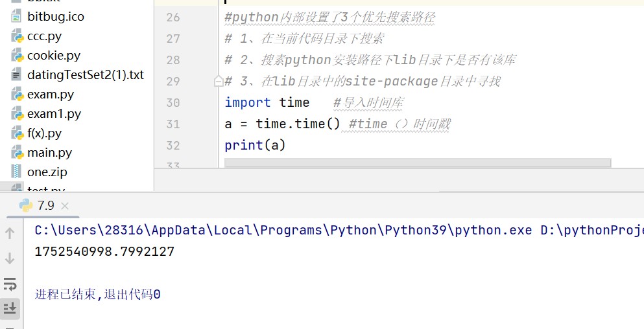Screen dimensions: 644x329
Task: Select f(x).py in the project tree
Action: 44,133
